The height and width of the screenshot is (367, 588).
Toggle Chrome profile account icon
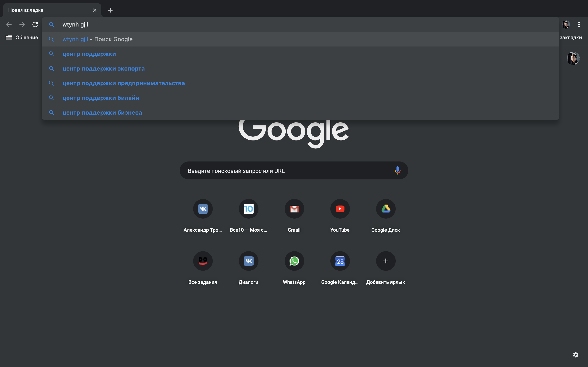(x=566, y=24)
